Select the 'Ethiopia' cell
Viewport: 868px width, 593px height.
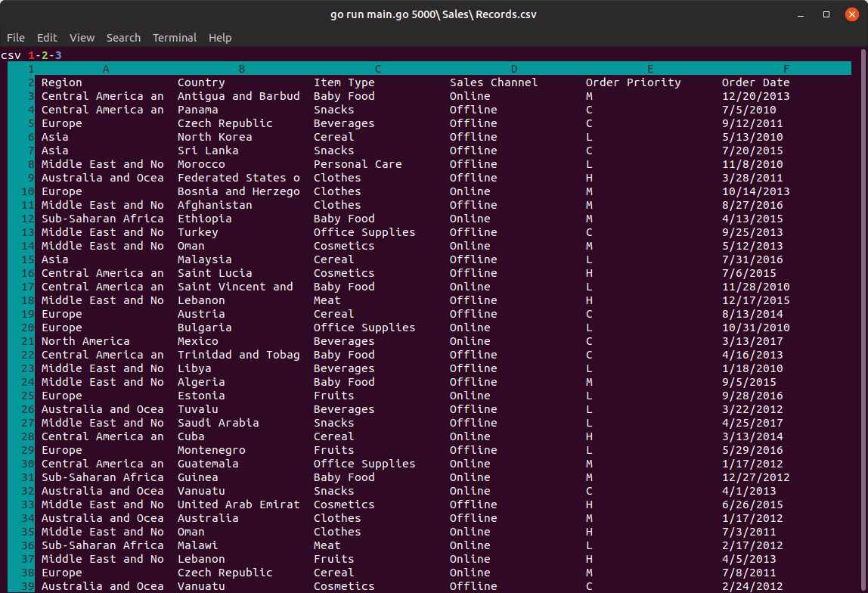coord(205,219)
